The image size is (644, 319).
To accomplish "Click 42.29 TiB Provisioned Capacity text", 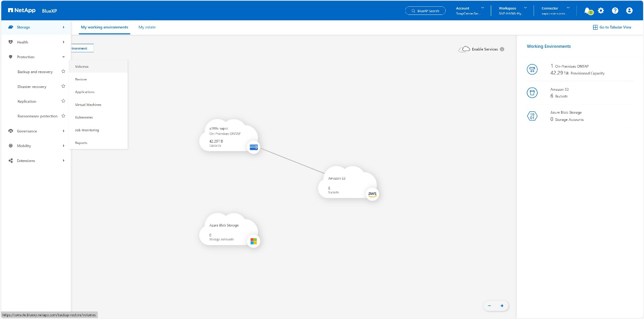I will click(x=577, y=73).
